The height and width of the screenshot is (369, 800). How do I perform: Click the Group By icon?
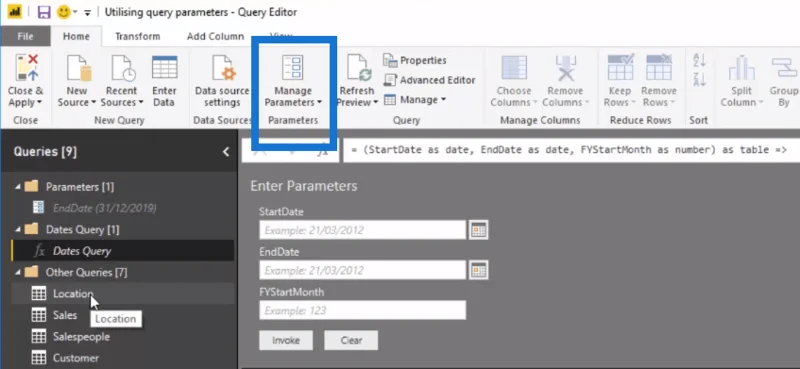pos(785,67)
